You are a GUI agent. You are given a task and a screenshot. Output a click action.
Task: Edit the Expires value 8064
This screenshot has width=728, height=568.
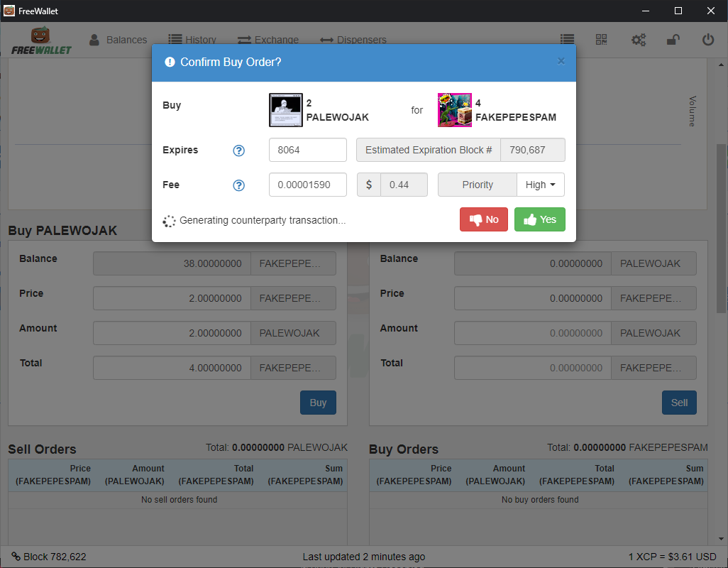pyautogui.click(x=308, y=150)
